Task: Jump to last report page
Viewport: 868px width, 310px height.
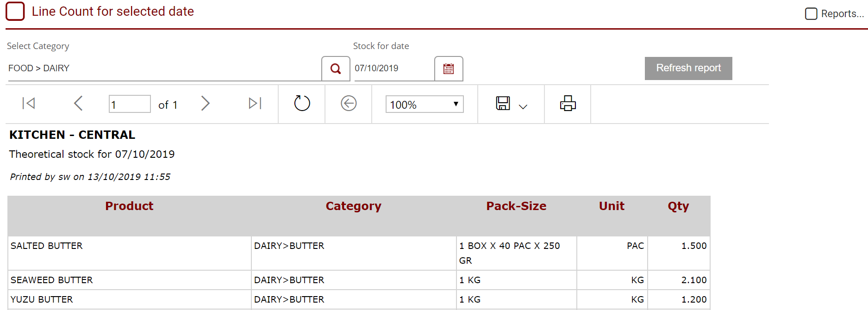Action: (x=255, y=103)
